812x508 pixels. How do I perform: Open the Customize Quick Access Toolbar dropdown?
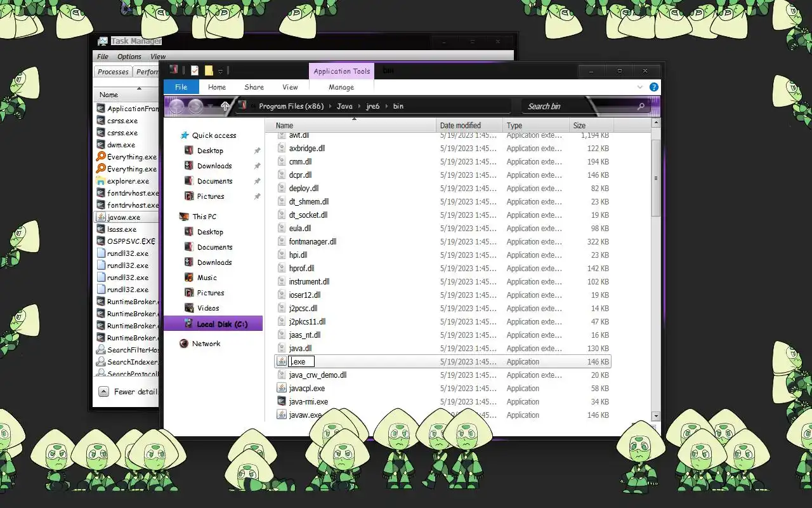click(220, 71)
